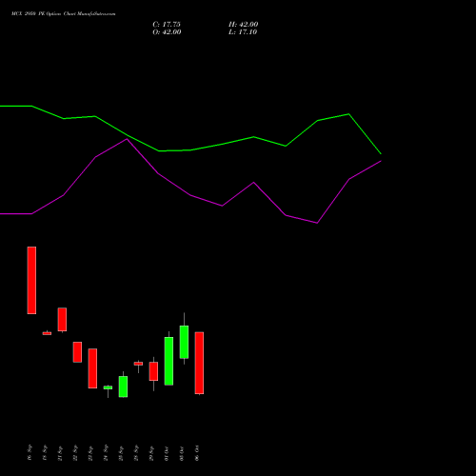Click the red candle above 21 Sep
This screenshot has height=476, width=476.
(62, 319)
